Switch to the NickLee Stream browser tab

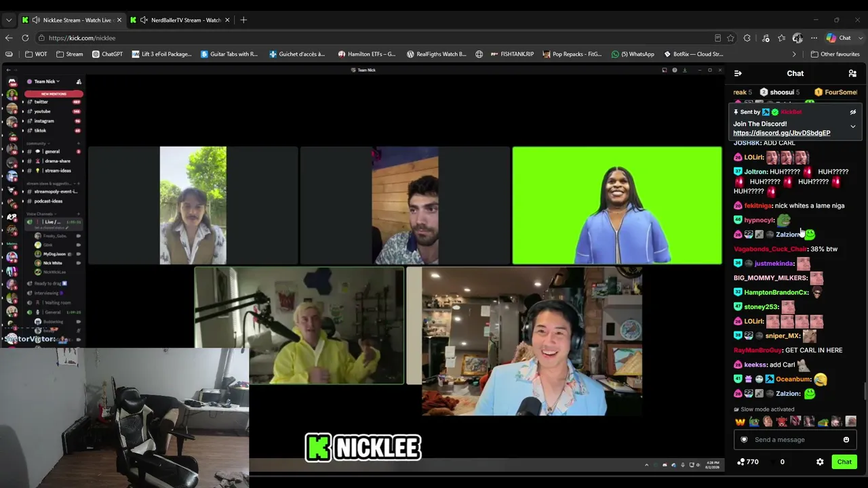pyautogui.click(x=71, y=20)
